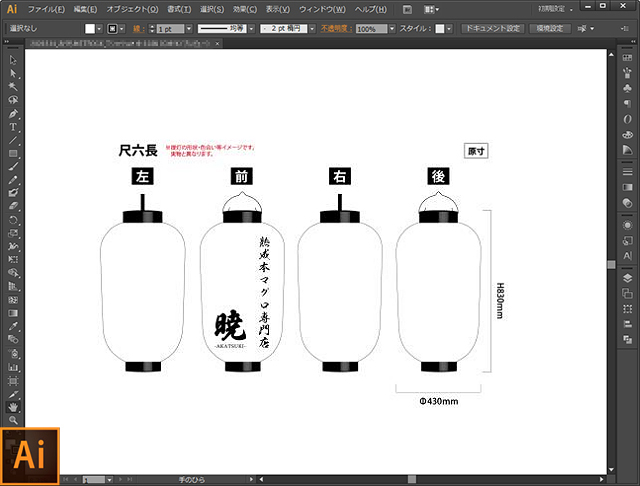Select the Gradient tool
Image resolution: width=640 pixels, height=486 pixels.
(13, 313)
